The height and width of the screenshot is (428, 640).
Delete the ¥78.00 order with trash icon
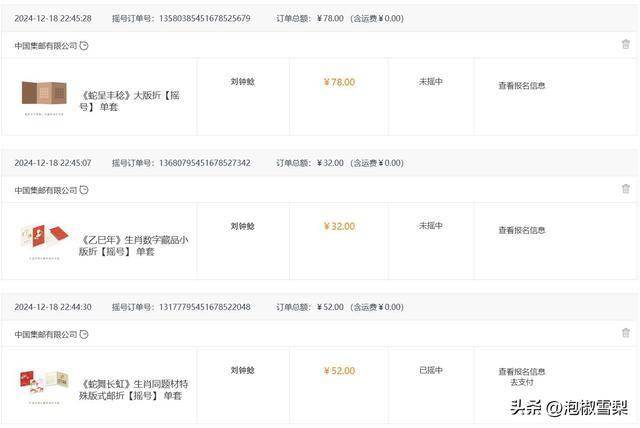tap(626, 44)
